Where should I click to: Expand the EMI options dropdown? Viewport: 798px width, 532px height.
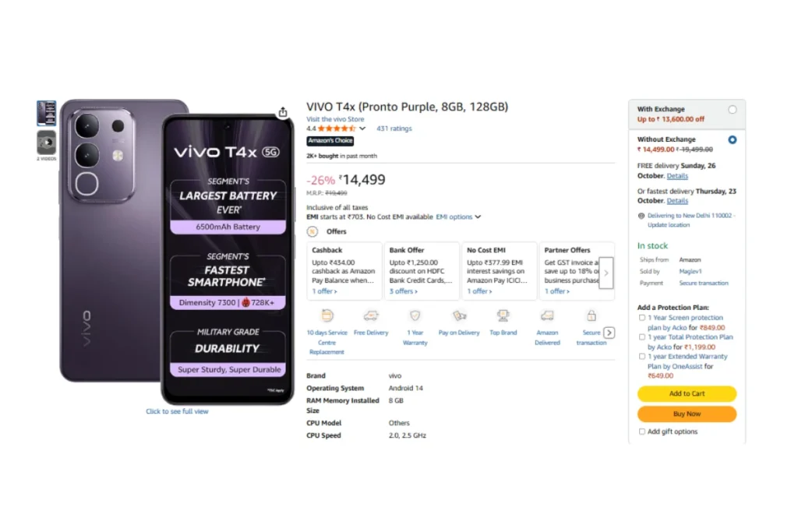point(458,217)
